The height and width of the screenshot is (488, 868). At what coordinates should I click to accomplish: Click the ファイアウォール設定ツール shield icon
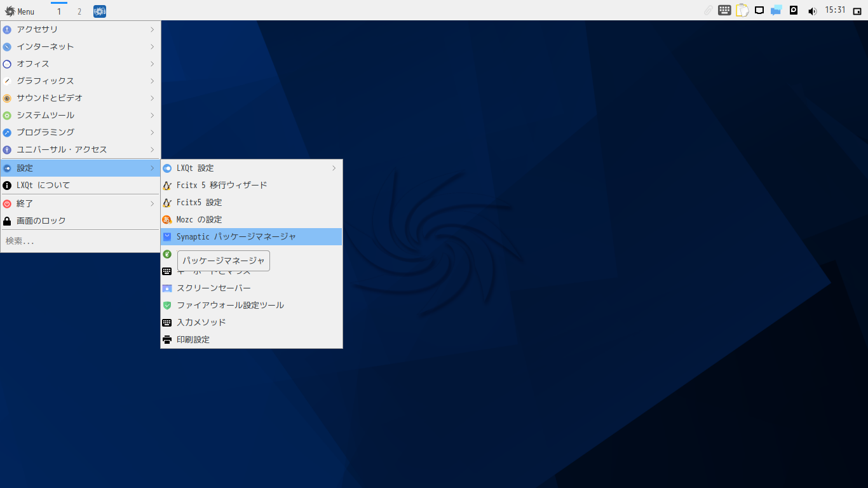(167, 305)
